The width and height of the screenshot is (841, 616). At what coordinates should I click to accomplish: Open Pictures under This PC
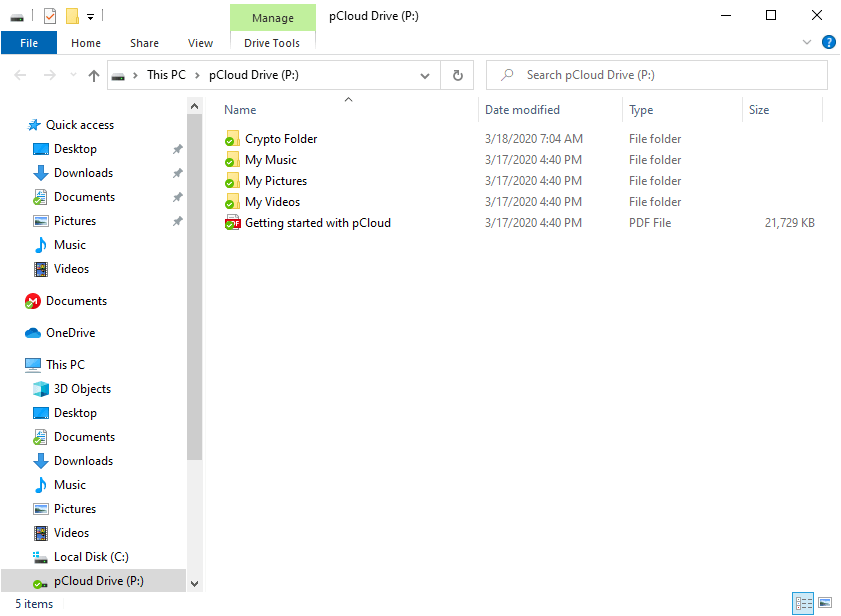[75, 509]
